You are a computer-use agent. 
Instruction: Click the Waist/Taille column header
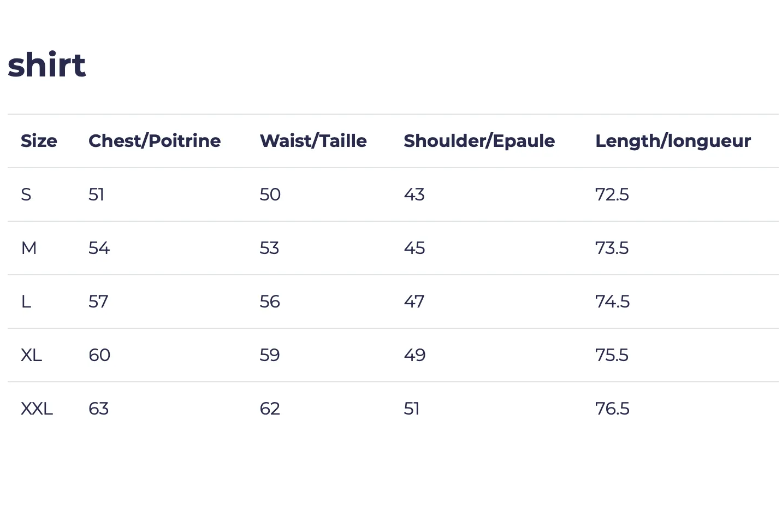[313, 141]
